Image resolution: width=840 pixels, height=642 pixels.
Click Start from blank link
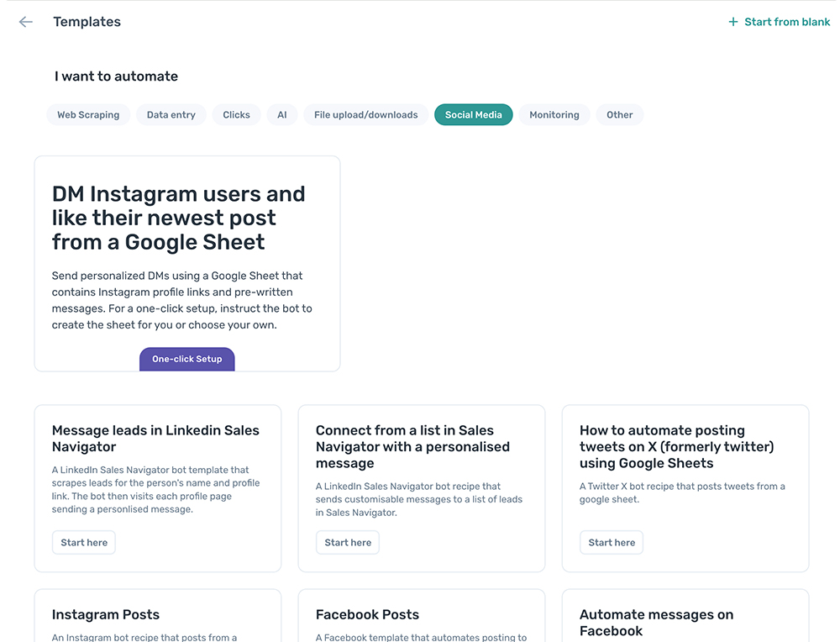(x=780, y=22)
